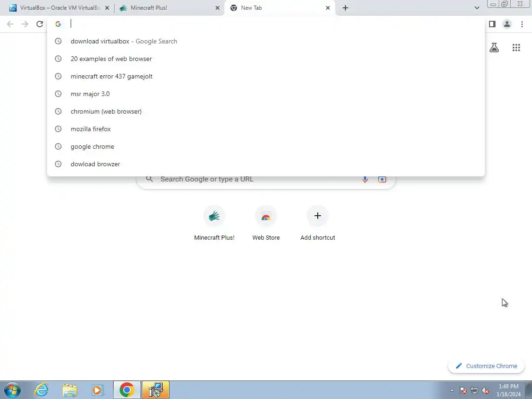Choose the 'google chrome' suggestion

[x=266, y=146]
